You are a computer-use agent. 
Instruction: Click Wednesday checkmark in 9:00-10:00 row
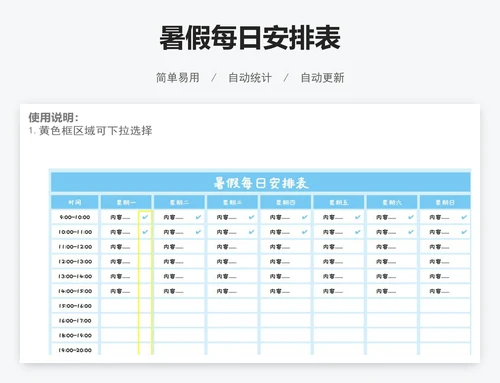pos(251,217)
